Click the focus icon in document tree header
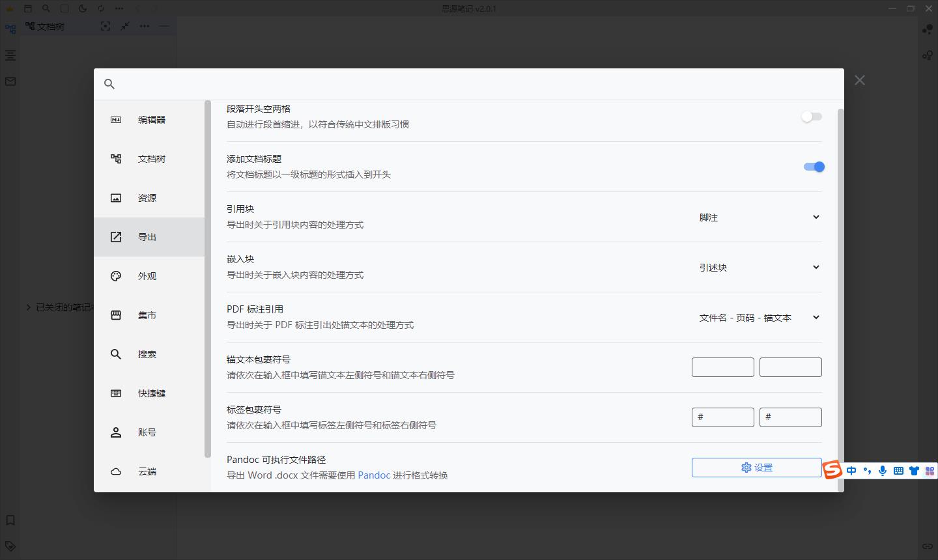938x560 pixels. click(x=105, y=26)
